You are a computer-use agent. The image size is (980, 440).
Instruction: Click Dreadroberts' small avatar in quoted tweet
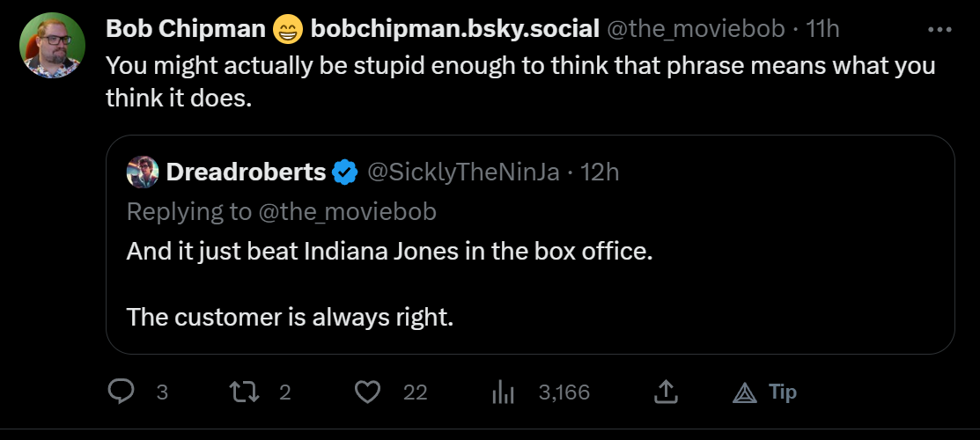pos(143,172)
